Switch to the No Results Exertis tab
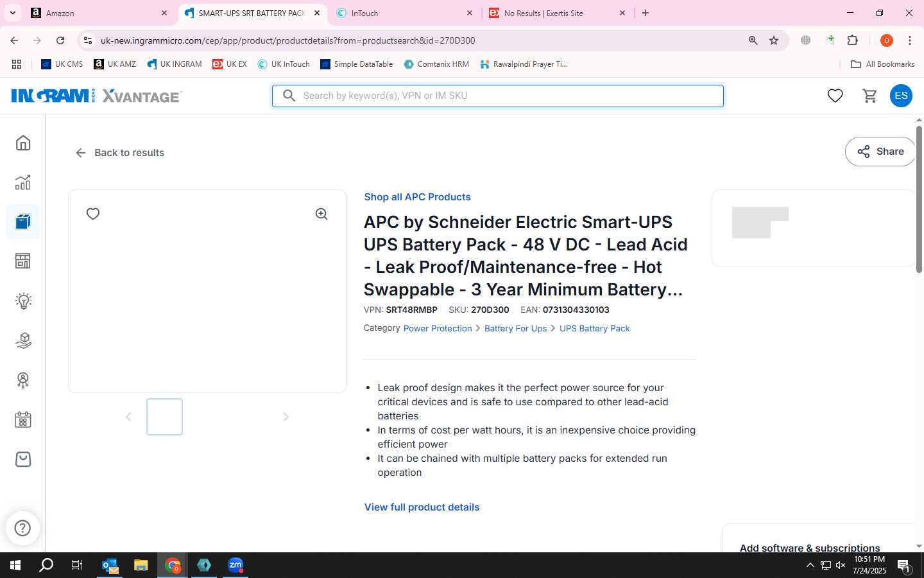 tap(557, 13)
